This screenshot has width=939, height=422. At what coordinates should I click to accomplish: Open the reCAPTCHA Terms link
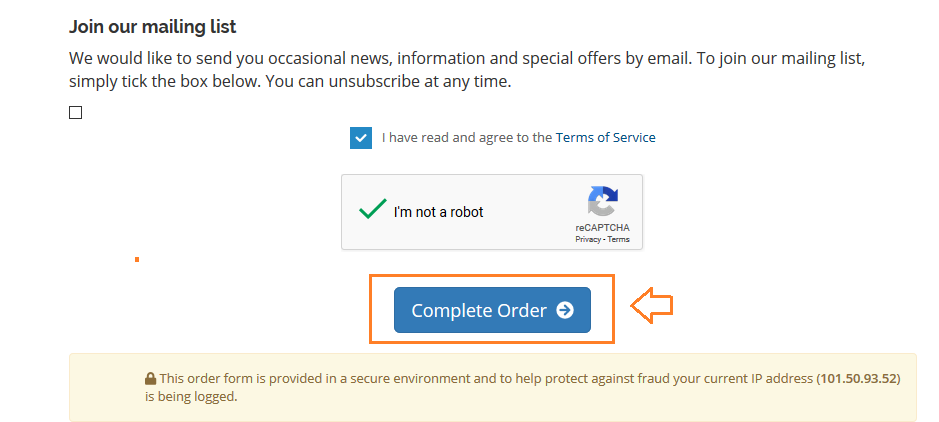point(619,239)
